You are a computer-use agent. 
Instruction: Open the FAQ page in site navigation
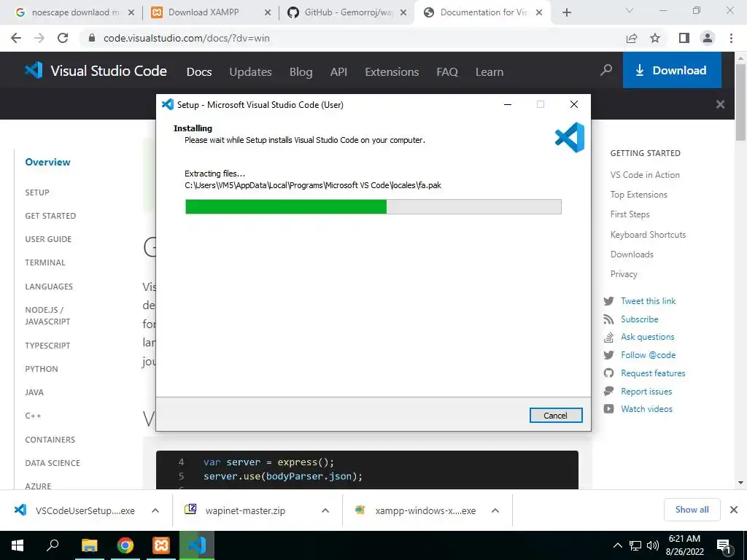(447, 72)
